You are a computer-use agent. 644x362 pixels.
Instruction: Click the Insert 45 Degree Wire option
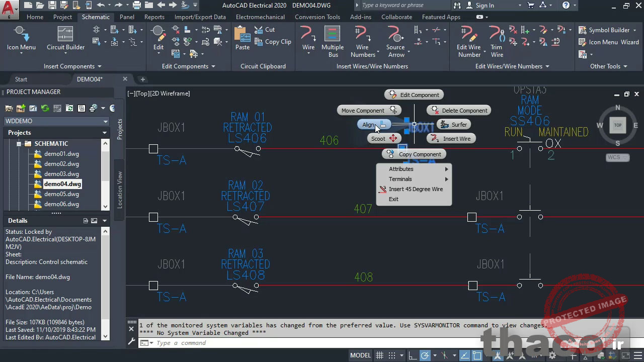[416, 189]
